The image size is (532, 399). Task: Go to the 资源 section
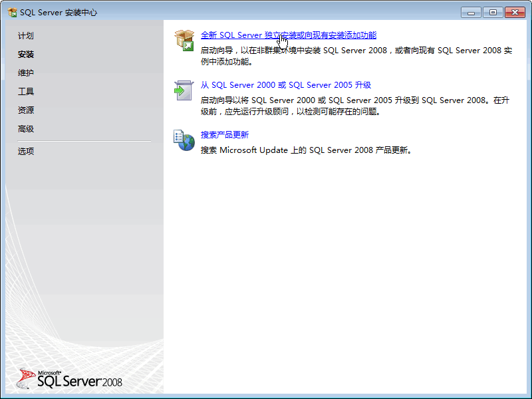tap(26, 110)
